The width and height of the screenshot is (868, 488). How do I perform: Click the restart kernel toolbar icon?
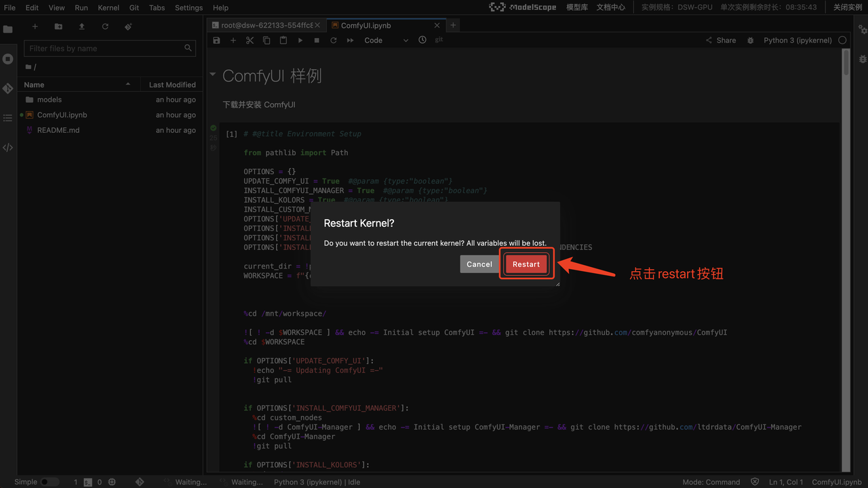click(x=334, y=40)
